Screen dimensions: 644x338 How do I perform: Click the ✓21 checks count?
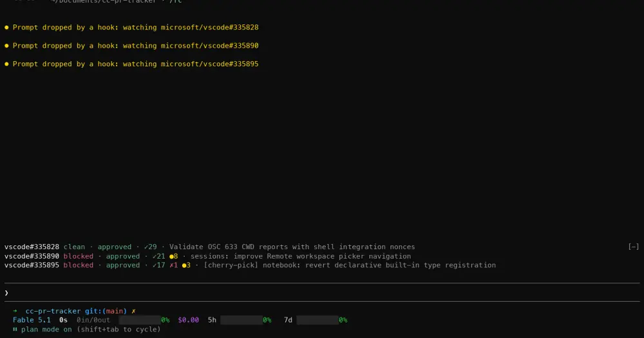158,256
